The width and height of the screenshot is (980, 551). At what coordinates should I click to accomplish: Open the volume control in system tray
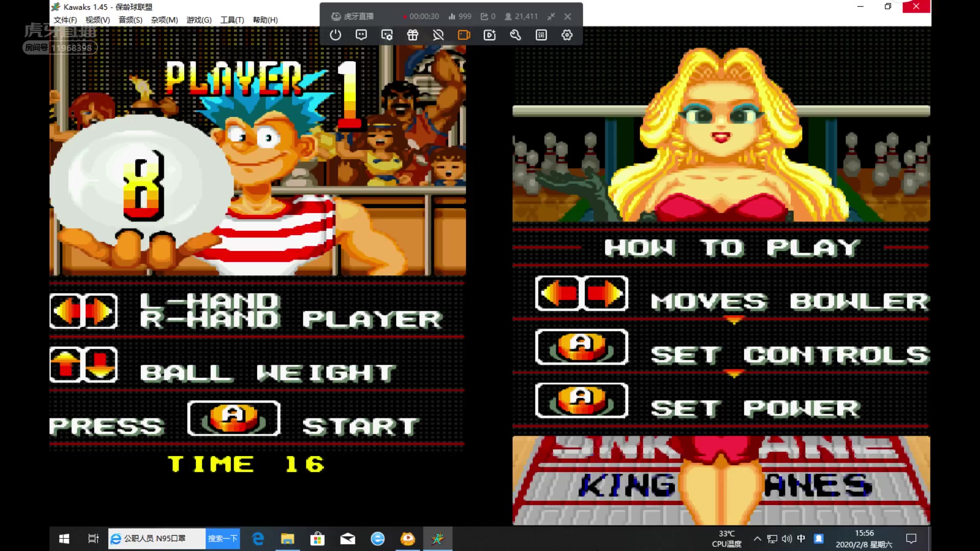coord(787,539)
